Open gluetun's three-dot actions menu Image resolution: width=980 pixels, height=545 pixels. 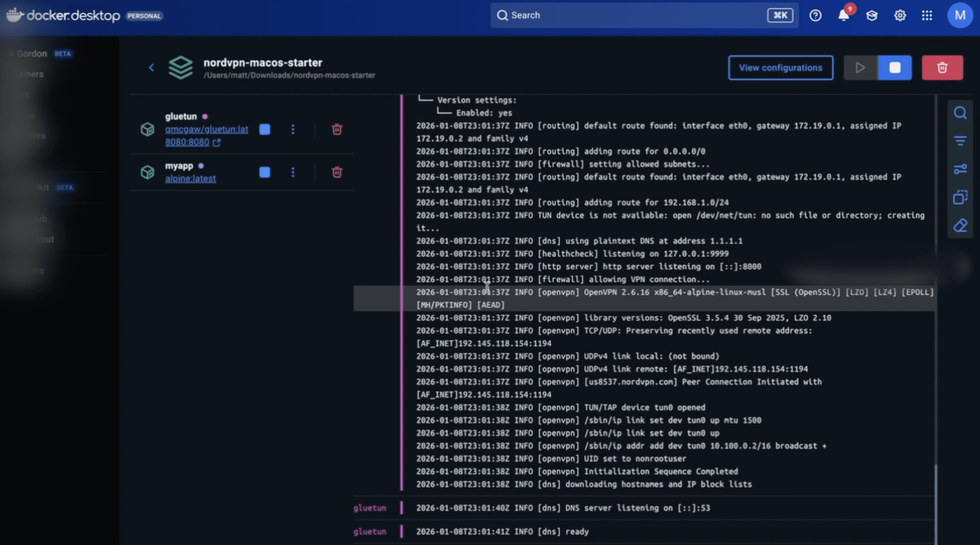pos(293,129)
